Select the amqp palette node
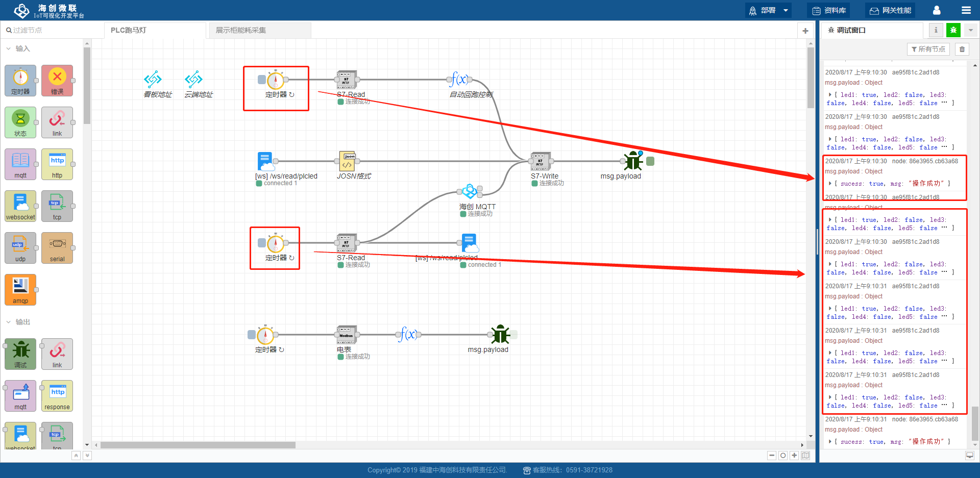 (20, 290)
